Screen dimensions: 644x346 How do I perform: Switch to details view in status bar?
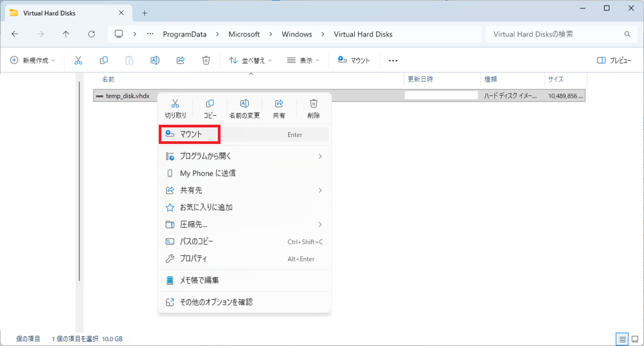click(x=622, y=339)
